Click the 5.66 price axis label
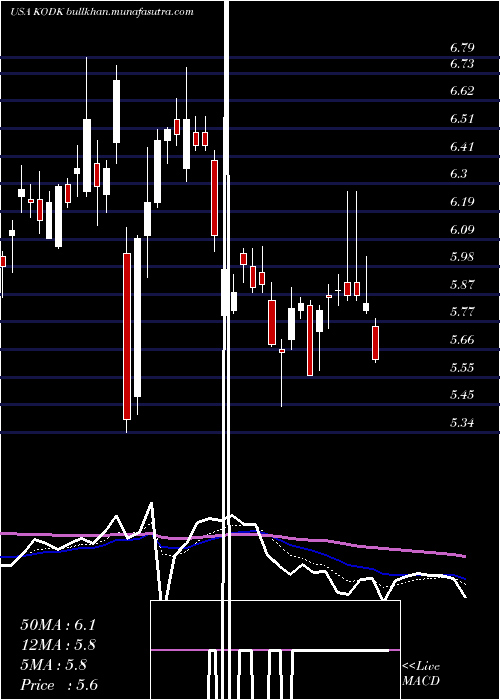 (x=462, y=340)
